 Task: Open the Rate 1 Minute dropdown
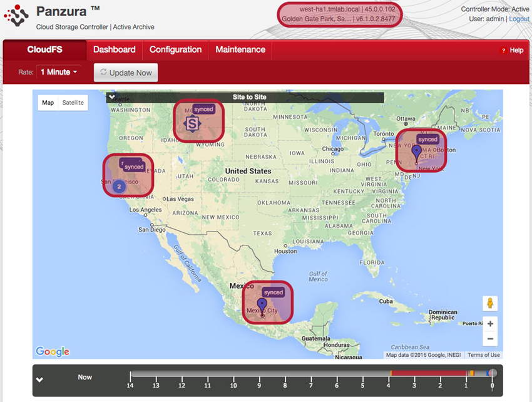coord(59,72)
